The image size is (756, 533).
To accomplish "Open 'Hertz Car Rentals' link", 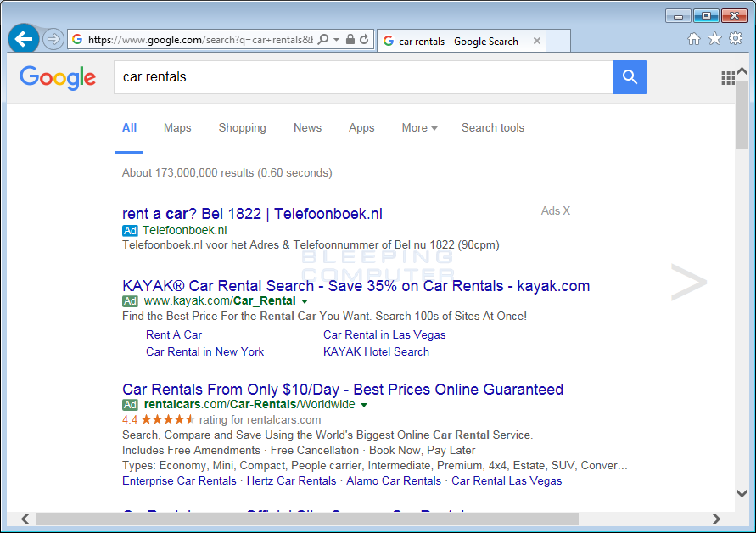I will 291,481.
